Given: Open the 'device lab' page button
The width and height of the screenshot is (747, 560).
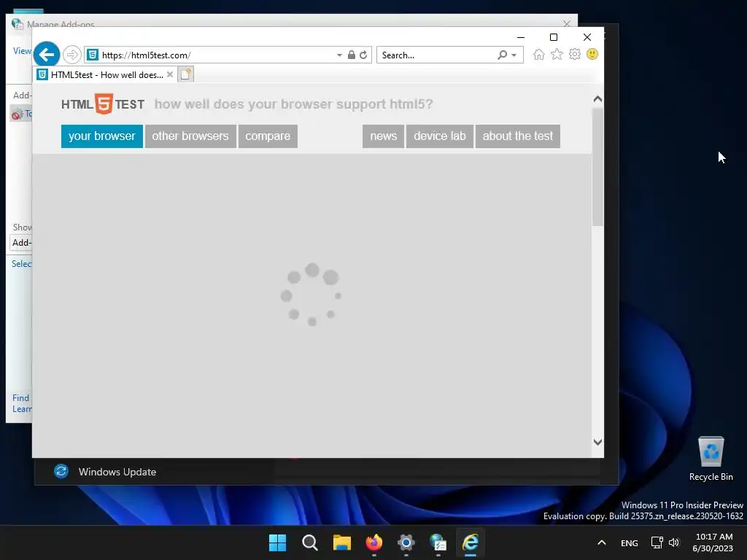Looking at the screenshot, I should point(440,136).
